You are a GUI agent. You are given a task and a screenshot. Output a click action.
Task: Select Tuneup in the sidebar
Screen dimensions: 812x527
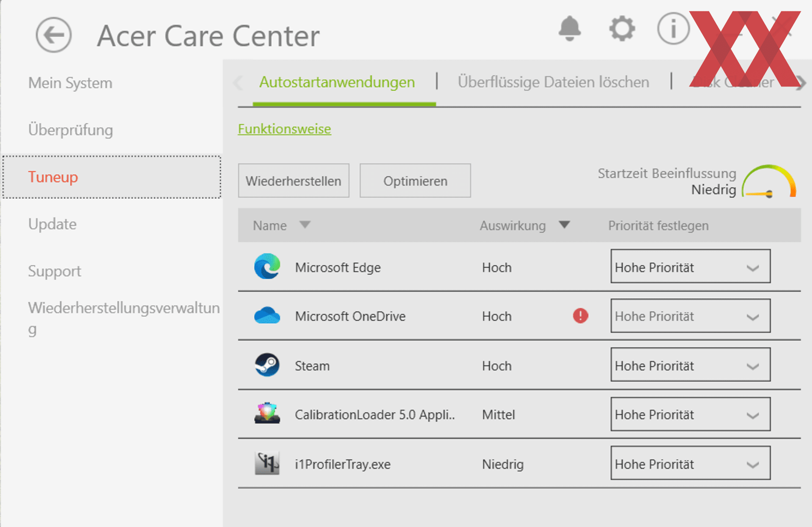(112, 177)
